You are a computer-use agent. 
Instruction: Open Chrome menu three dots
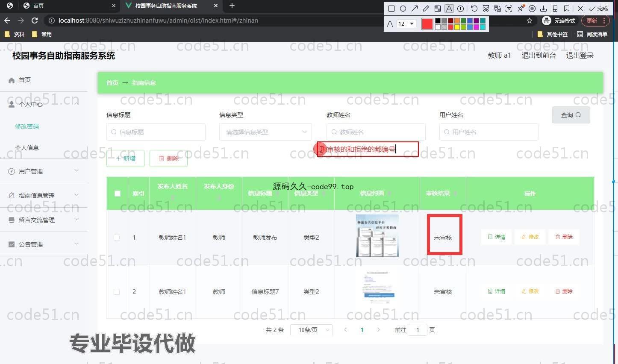pos(604,21)
